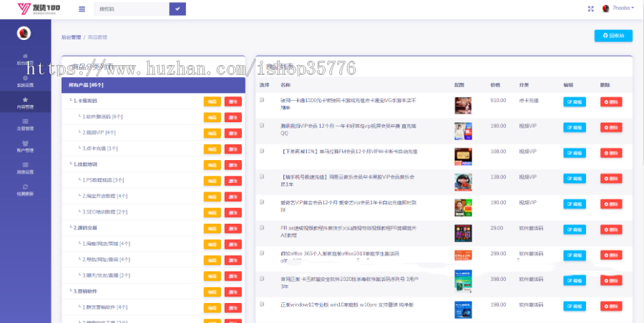Open 系统设置 gear icon in sidebar
Image resolution: width=644 pixels, height=323 pixels.
(25, 77)
